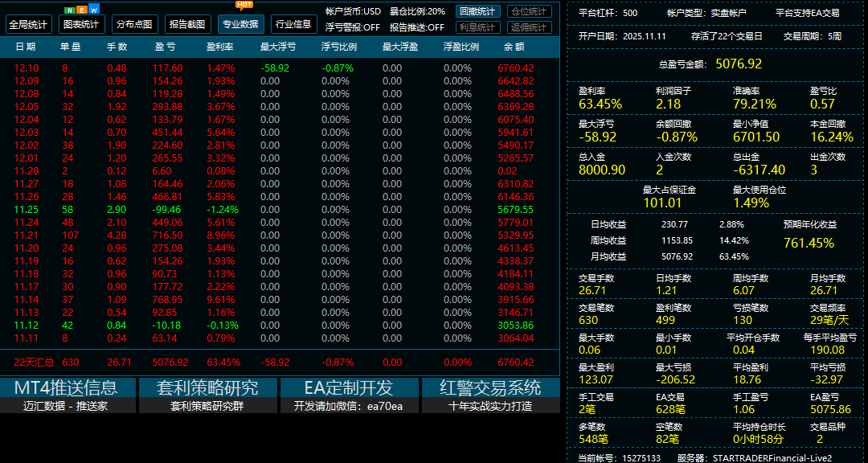Open the 行业信息 tab
Image resolution: width=868 pixels, height=463 pixels.
pos(293,24)
